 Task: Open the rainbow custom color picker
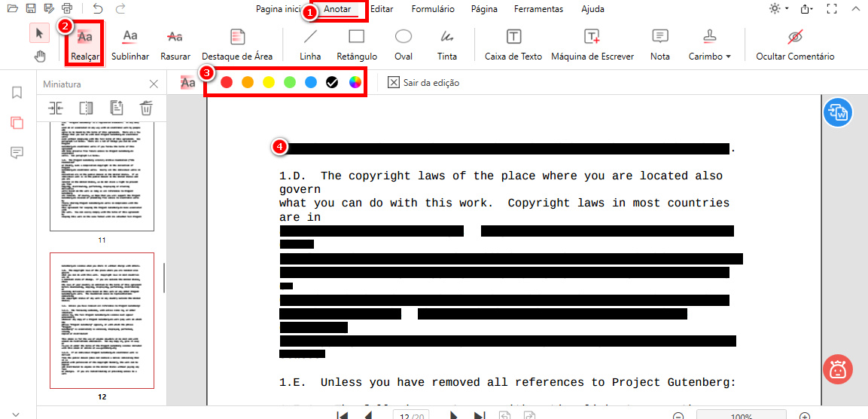(x=355, y=83)
